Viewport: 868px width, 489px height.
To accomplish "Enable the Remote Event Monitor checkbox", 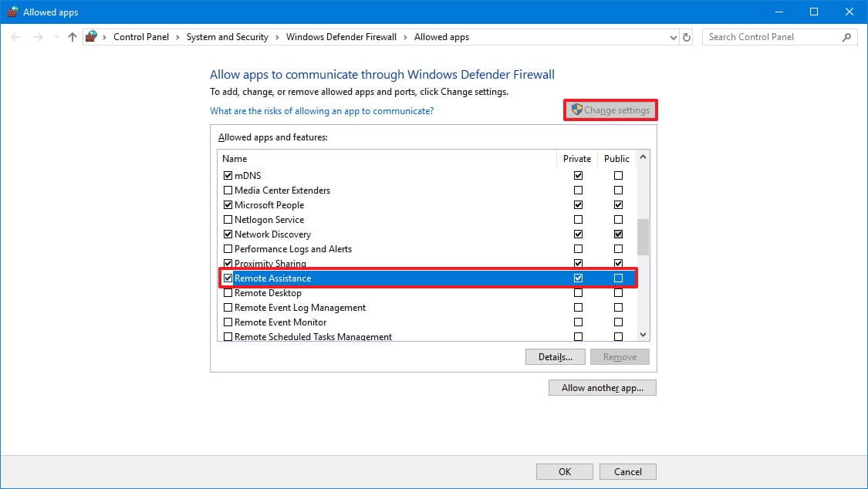I will click(228, 322).
